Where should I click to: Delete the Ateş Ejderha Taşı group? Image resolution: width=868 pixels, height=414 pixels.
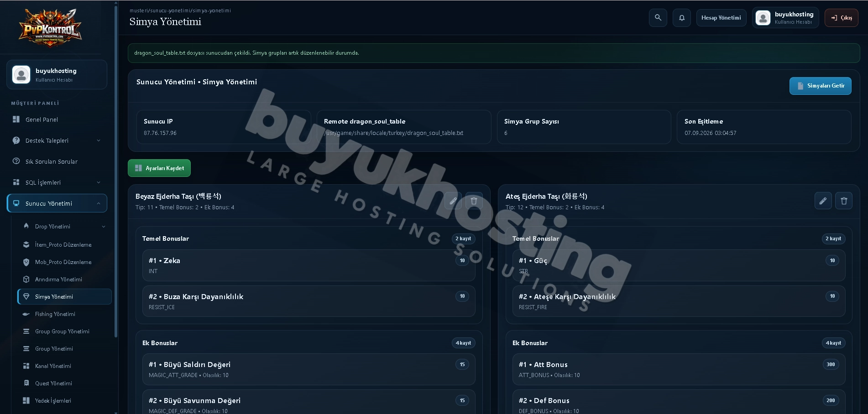(x=844, y=201)
